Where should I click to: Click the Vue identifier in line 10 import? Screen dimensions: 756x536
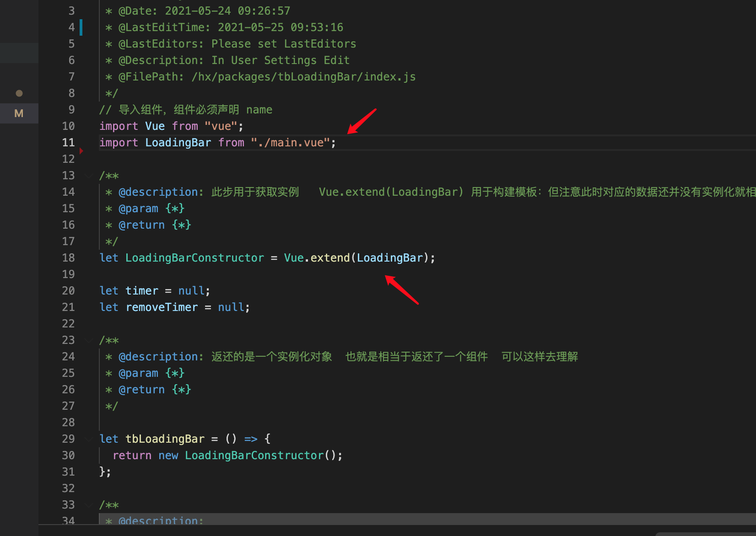155,126
